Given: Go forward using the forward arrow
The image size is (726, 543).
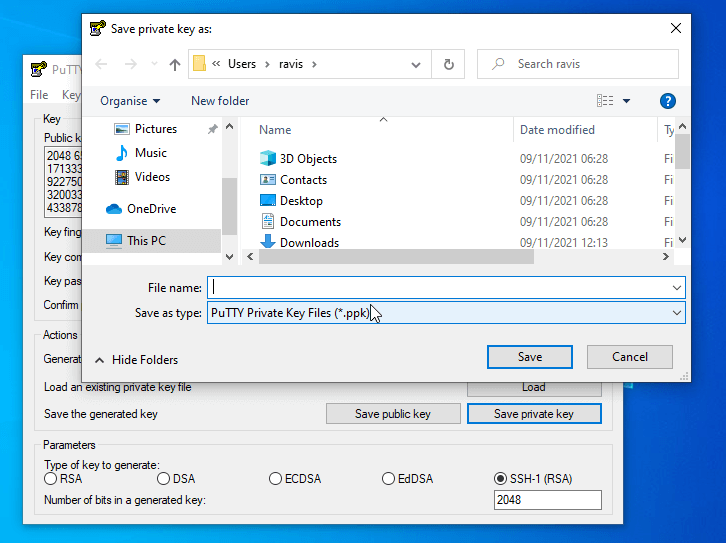Looking at the screenshot, I should pyautogui.click(x=131, y=64).
